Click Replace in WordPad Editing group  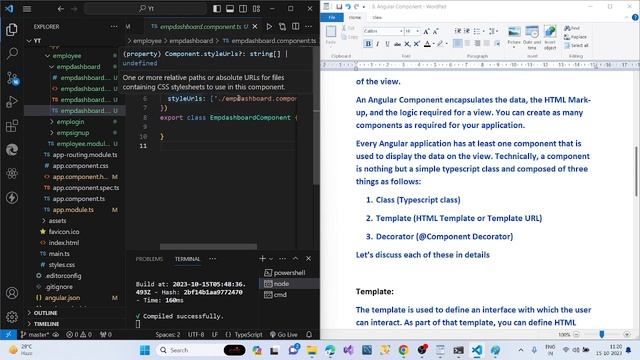576,37
